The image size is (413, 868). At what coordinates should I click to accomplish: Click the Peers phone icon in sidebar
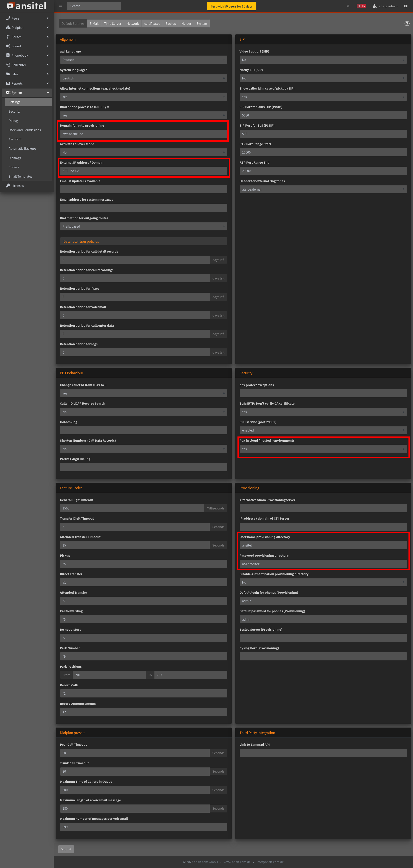[8, 18]
